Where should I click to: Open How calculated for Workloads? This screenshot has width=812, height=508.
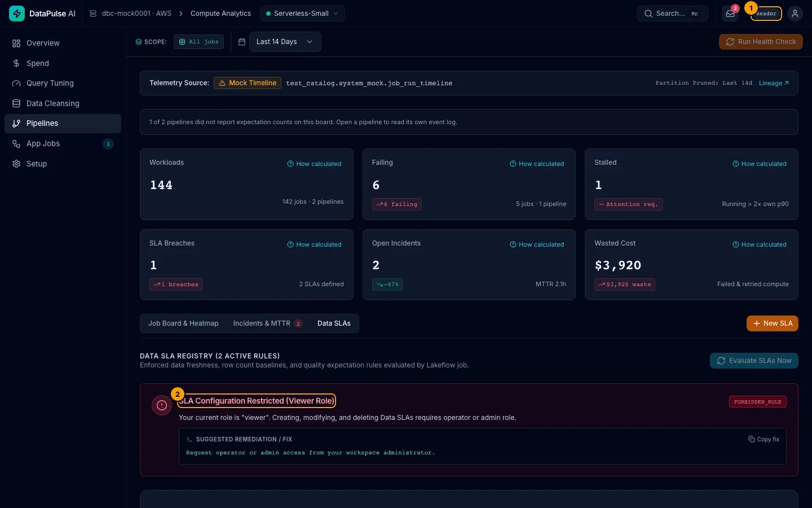(314, 164)
